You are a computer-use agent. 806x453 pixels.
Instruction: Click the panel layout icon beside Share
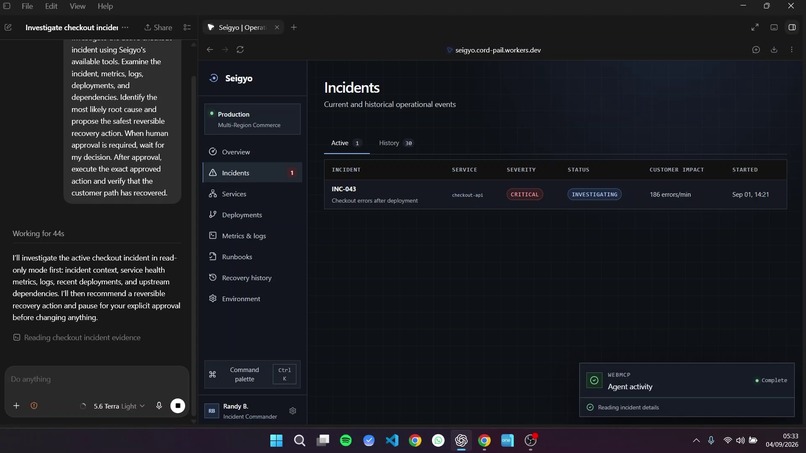tap(187, 27)
